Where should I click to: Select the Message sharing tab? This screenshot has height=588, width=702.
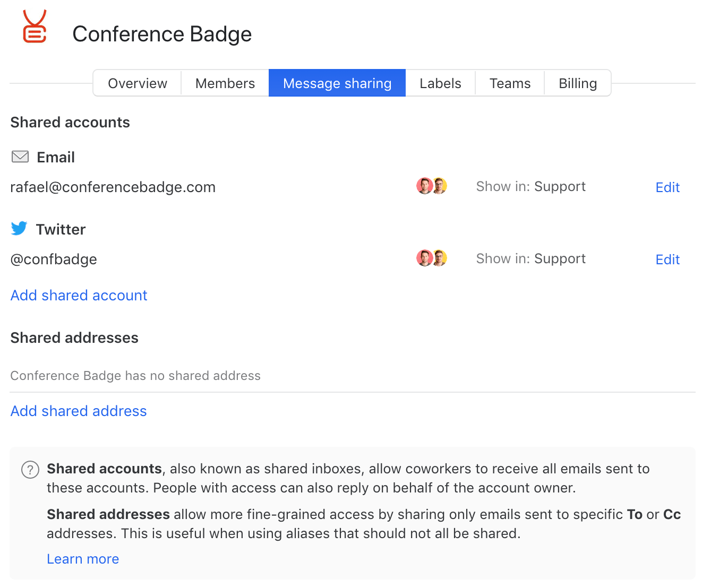tap(337, 83)
